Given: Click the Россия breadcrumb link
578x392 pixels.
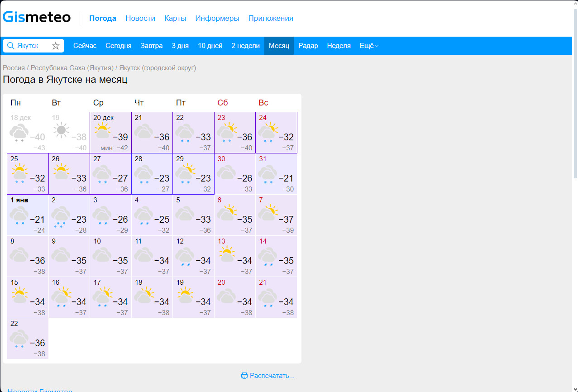Looking at the screenshot, I should [14, 68].
